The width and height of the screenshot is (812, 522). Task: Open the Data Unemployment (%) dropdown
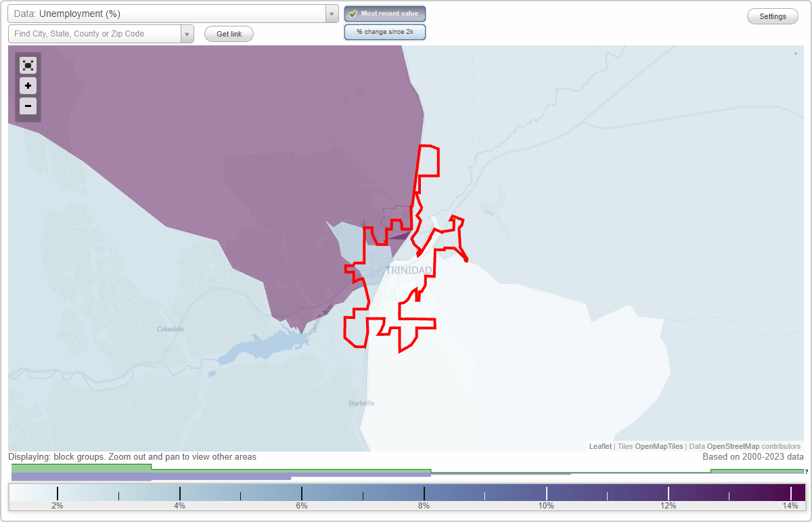pos(166,14)
